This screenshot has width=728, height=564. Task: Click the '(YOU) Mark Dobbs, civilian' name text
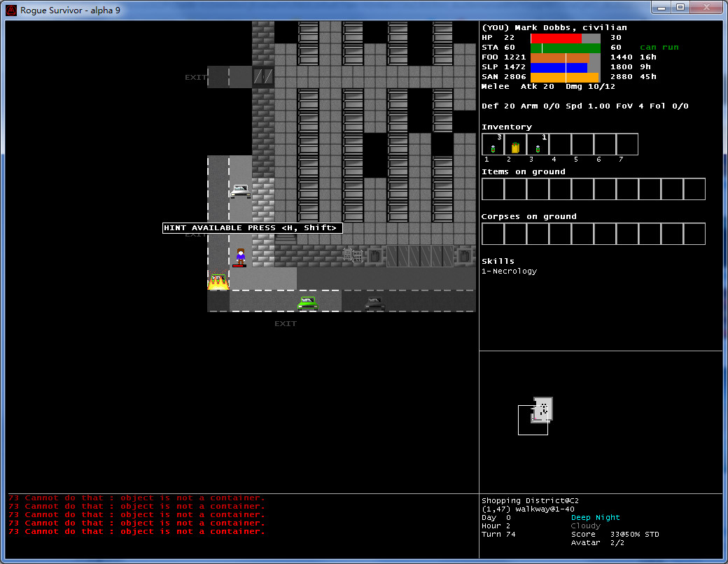tap(554, 27)
